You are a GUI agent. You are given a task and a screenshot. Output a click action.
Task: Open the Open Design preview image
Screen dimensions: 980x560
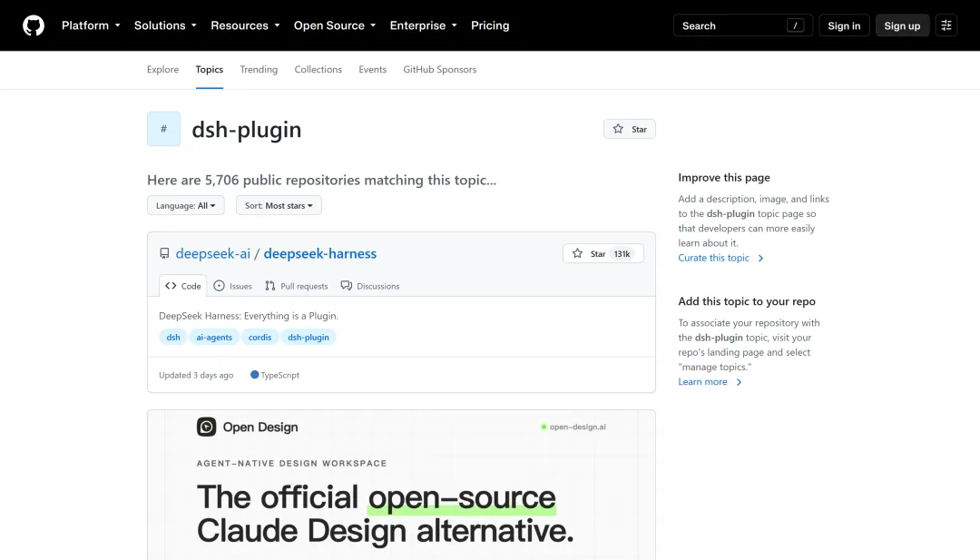401,485
